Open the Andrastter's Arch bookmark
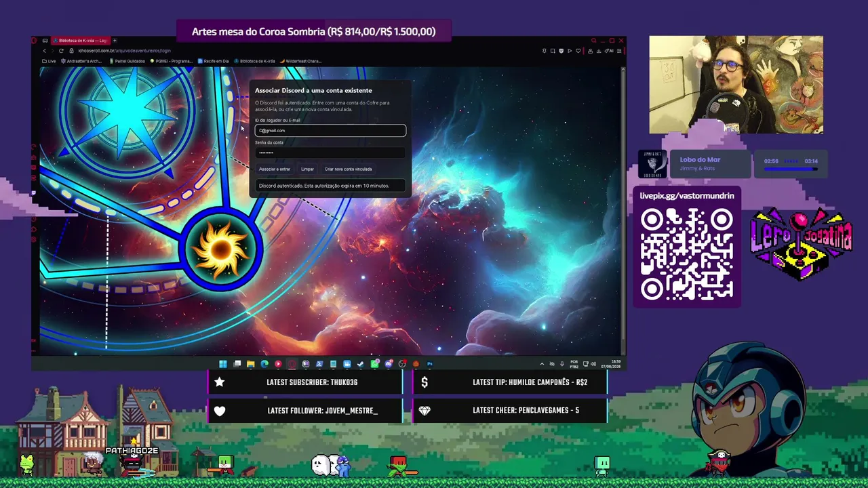The height and width of the screenshot is (488, 868). tap(81, 61)
